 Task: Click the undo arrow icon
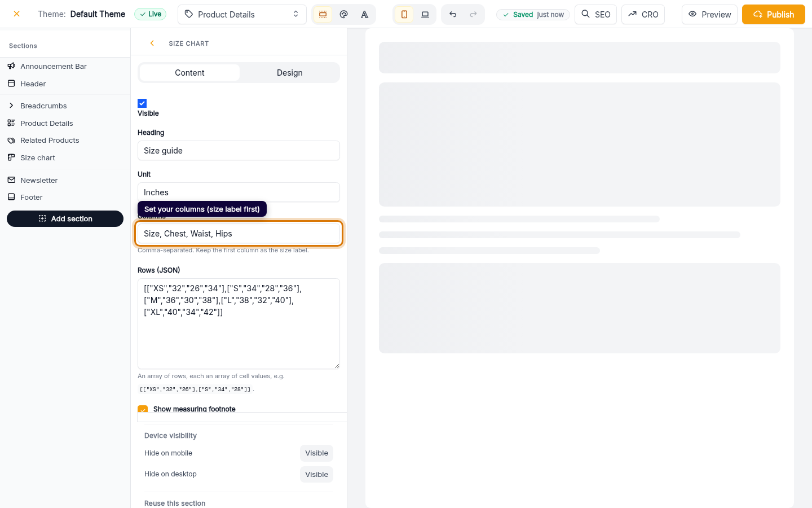tap(453, 14)
